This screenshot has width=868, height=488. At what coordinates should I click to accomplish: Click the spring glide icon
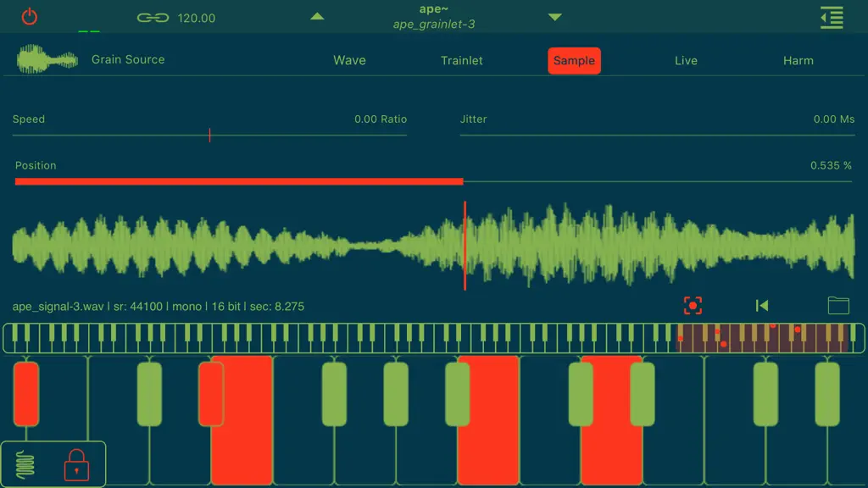pos(25,465)
